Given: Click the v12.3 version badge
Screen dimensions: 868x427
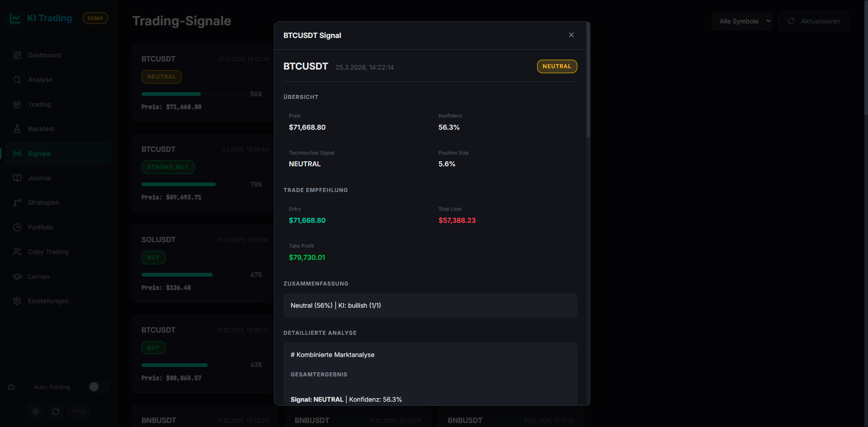Looking at the screenshot, I should (78, 412).
